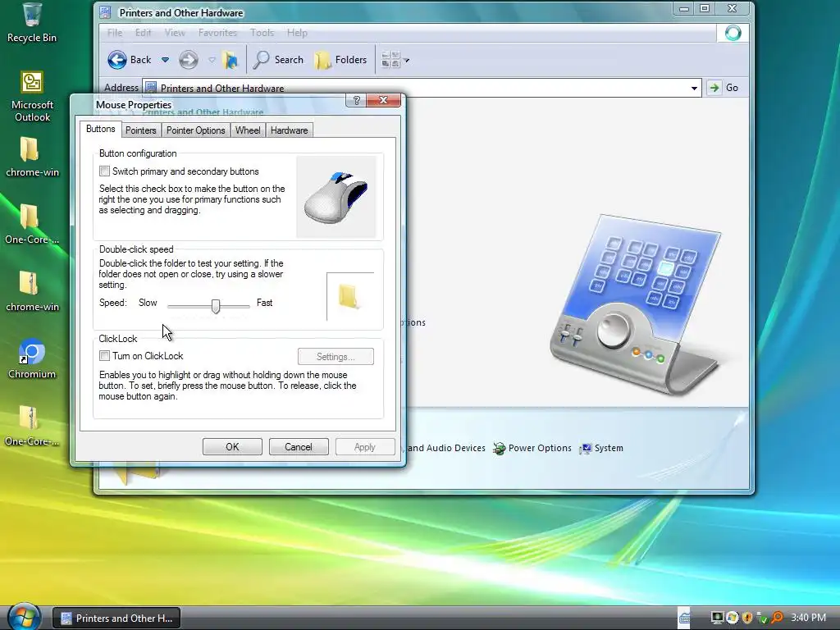
Task: Switch to the Wheel tab
Action: tap(248, 130)
